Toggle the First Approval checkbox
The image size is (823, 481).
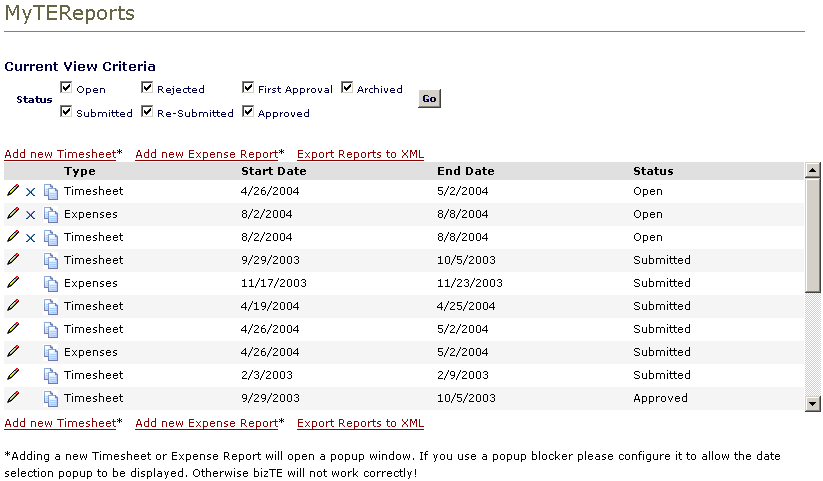tap(248, 88)
